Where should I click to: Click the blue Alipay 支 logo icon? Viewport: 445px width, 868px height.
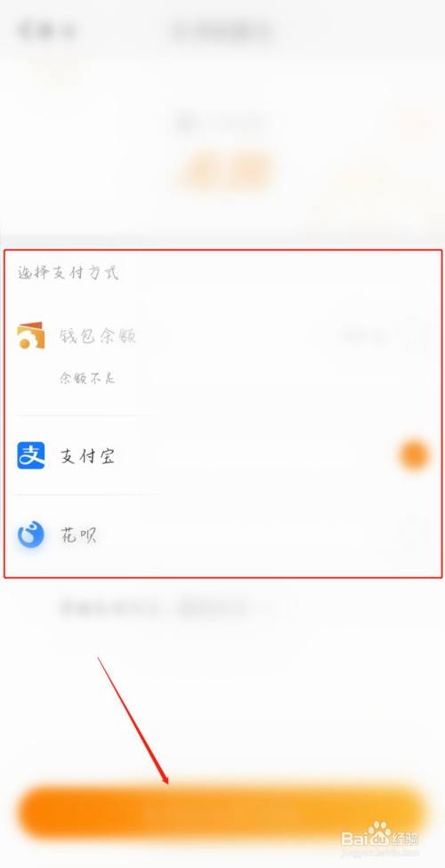click(x=31, y=455)
